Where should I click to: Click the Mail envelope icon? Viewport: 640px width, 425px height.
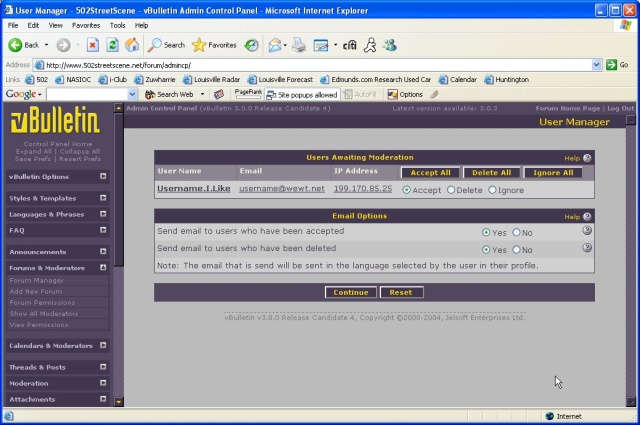coord(275,45)
